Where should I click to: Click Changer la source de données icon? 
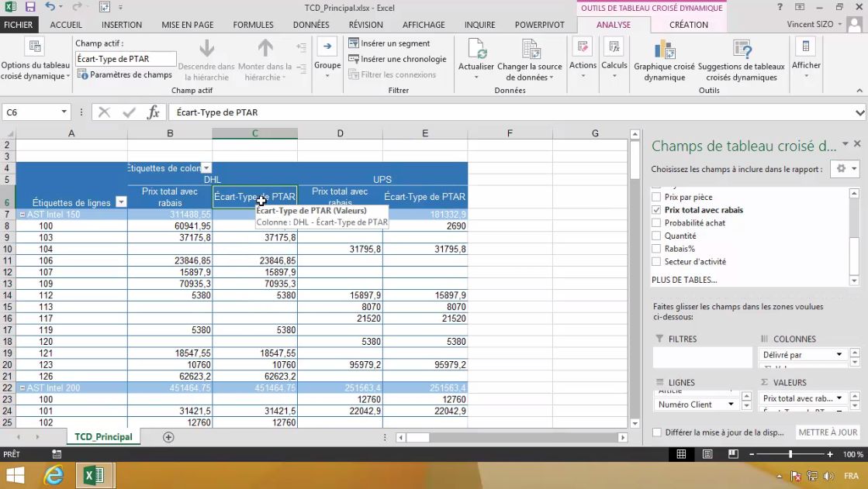coord(531,51)
